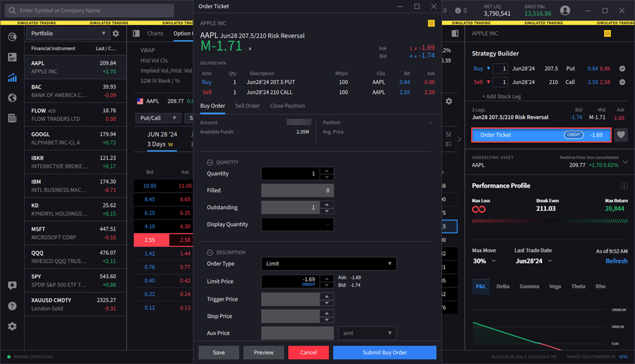
Task: Select the P&L tab
Action: (x=481, y=286)
